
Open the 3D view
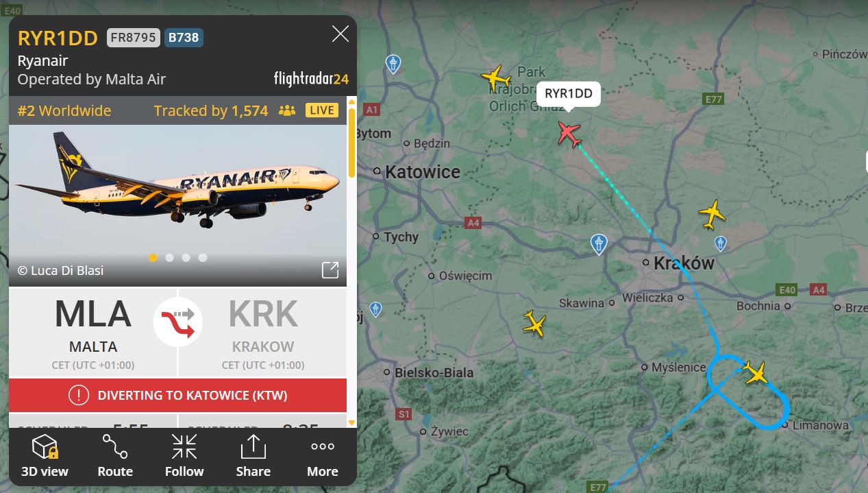tap(45, 456)
